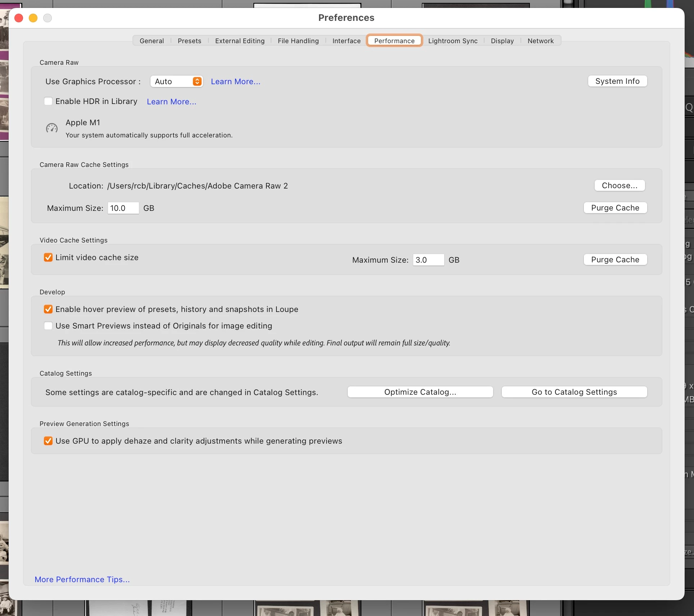This screenshot has height=616, width=694.
Task: Uncheck Use GPU for dehaze and clarity
Action: 48,441
